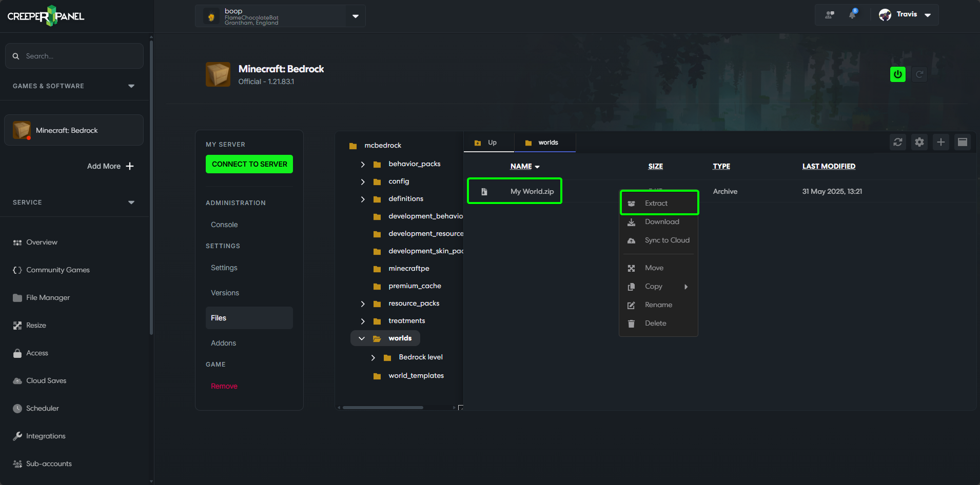Viewport: 980px width, 485px height.
Task: Toggle the server power button
Action: 897,74
